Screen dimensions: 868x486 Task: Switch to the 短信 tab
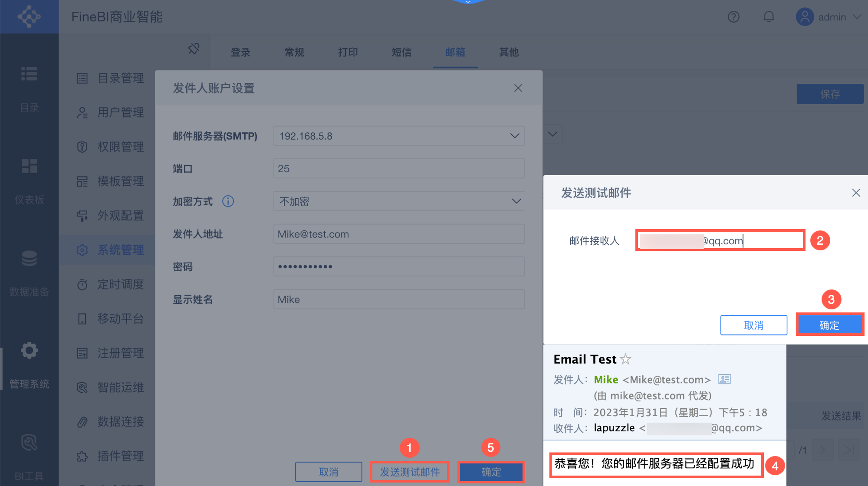click(x=401, y=53)
